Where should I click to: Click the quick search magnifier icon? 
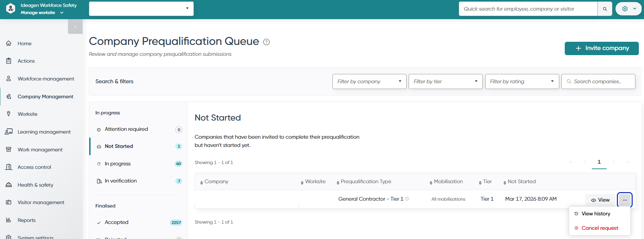pos(605,9)
